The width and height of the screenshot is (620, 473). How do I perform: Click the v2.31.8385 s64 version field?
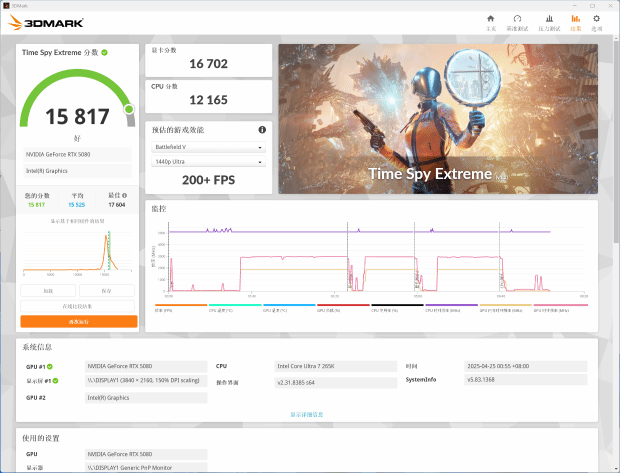point(335,383)
